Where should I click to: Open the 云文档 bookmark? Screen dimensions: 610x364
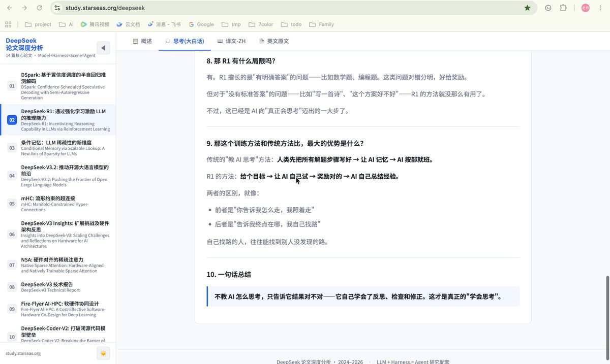point(128,24)
